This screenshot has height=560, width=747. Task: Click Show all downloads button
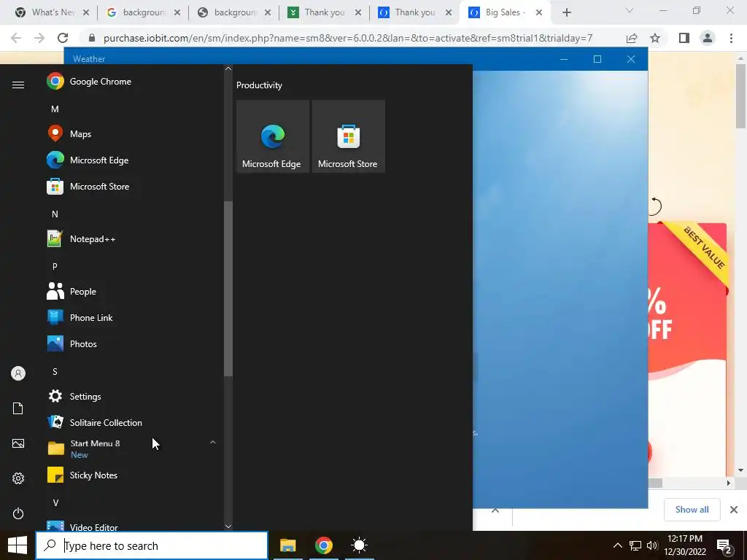(692, 510)
